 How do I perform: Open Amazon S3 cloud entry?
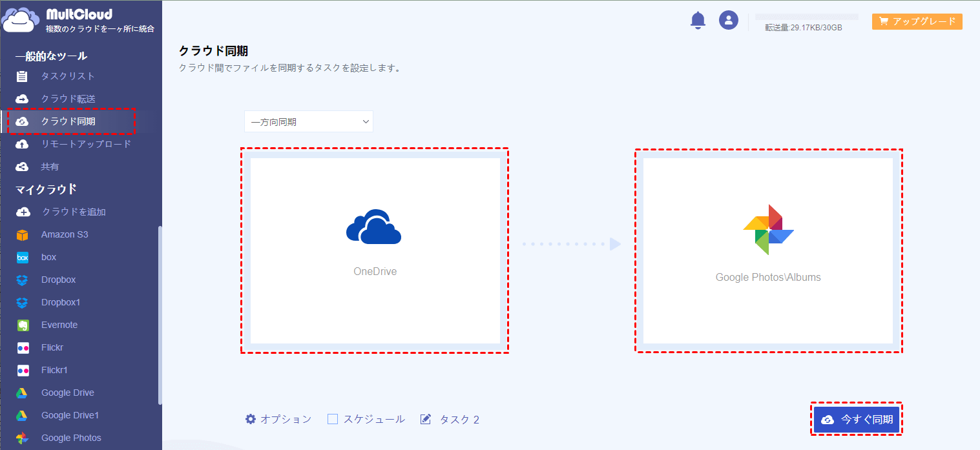pyautogui.click(x=65, y=234)
